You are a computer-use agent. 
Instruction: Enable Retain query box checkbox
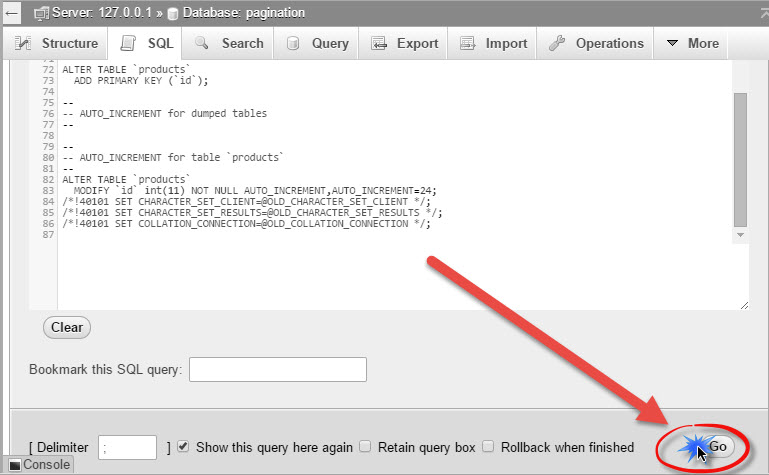pyautogui.click(x=365, y=447)
